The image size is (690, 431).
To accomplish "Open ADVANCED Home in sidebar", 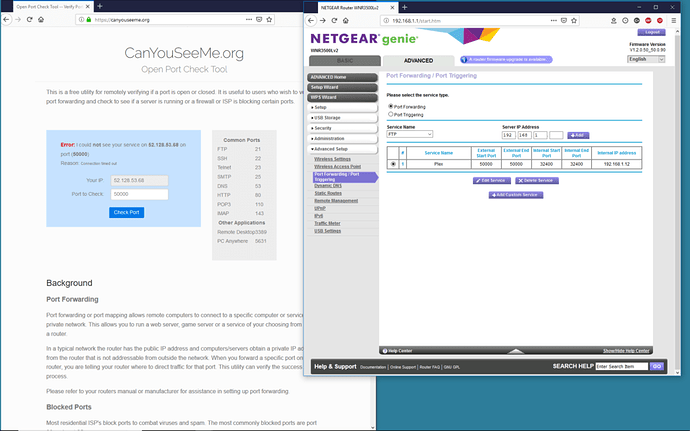I will tap(342, 77).
